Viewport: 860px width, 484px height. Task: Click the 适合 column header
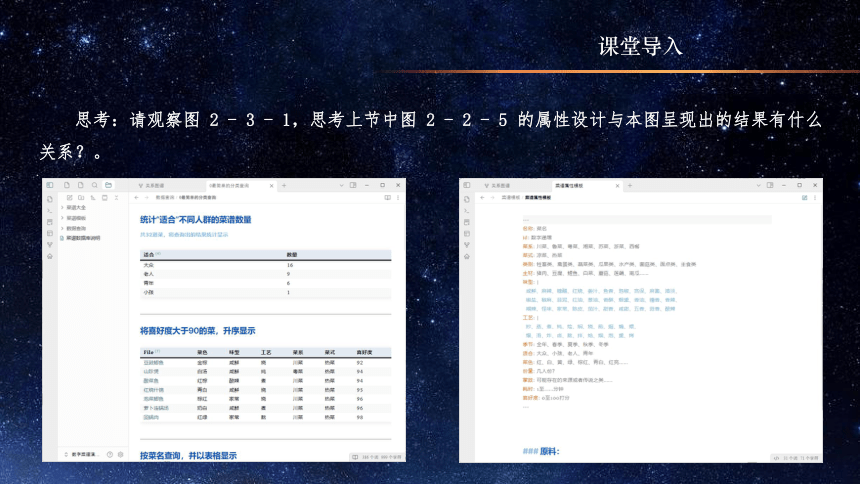149,255
